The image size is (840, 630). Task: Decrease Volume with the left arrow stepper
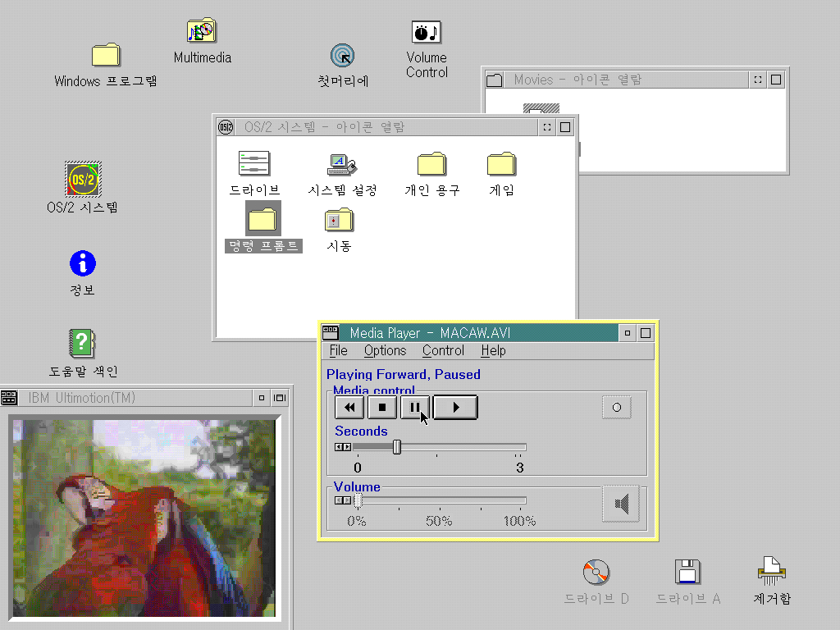(x=339, y=500)
